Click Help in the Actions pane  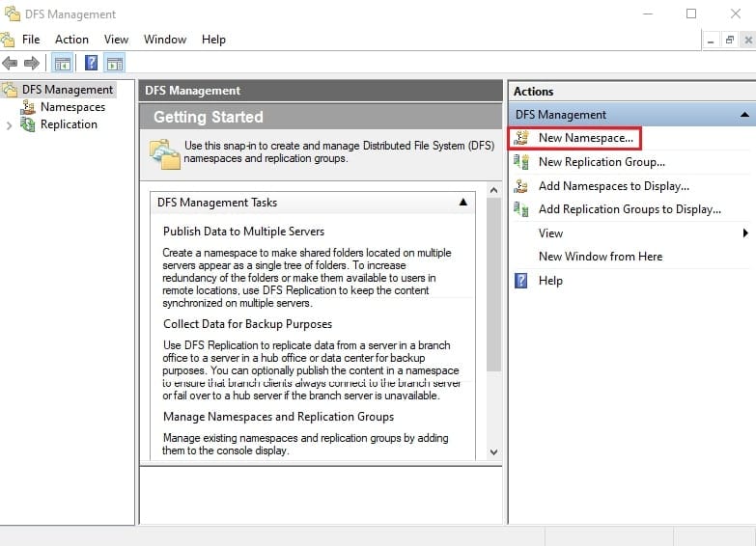550,281
